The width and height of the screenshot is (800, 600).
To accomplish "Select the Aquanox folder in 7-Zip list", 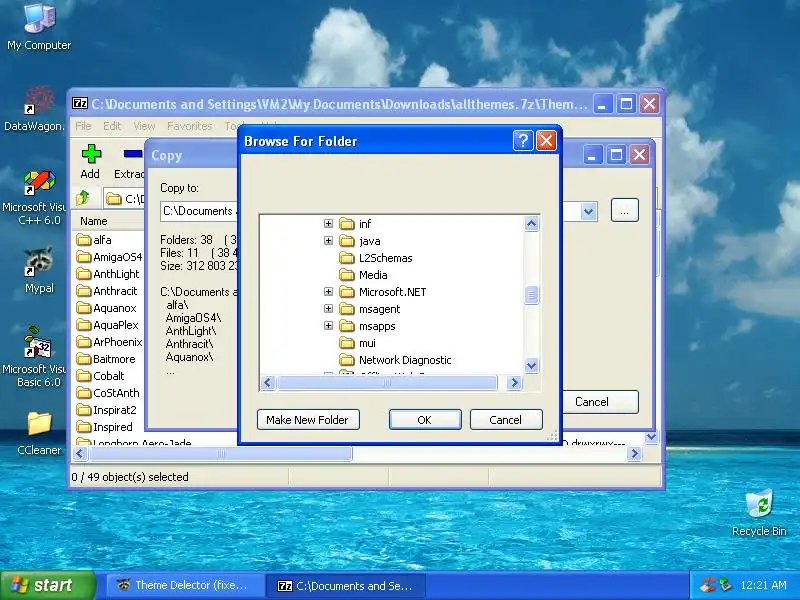I will (x=107, y=308).
